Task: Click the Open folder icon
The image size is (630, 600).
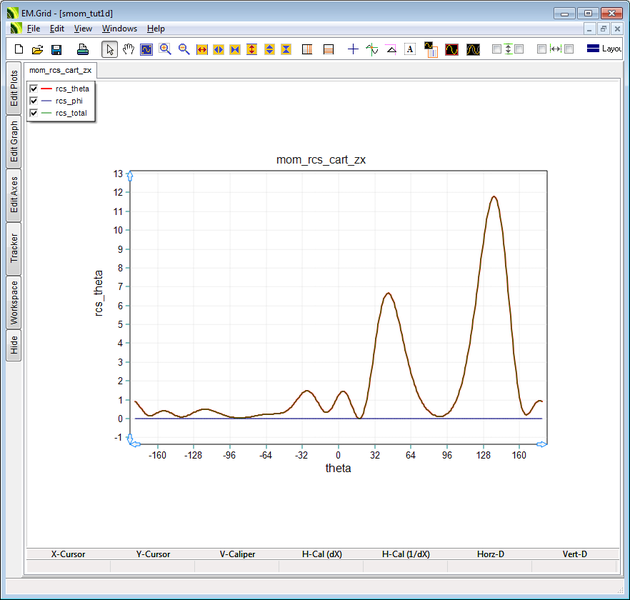Action: (37, 49)
